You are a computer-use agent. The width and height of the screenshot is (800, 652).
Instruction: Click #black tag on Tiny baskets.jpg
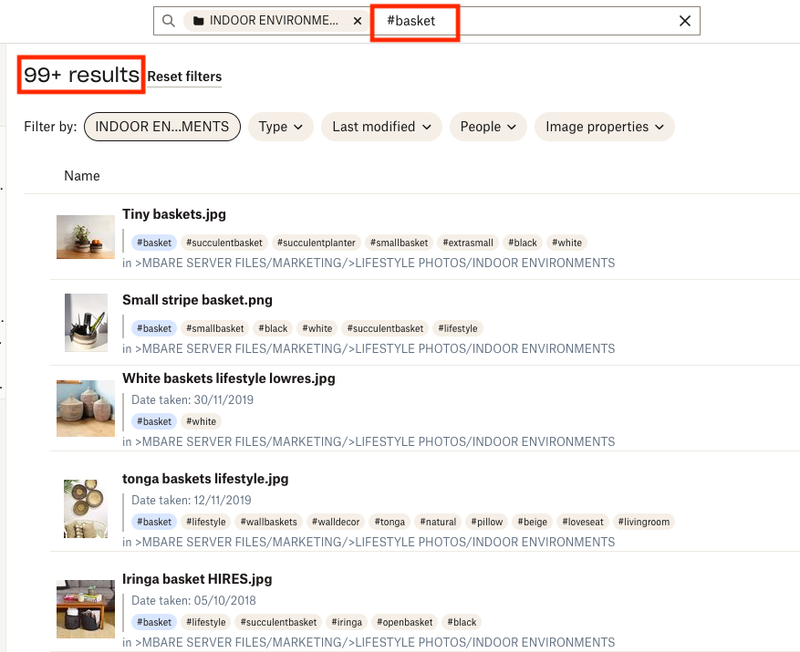point(522,243)
